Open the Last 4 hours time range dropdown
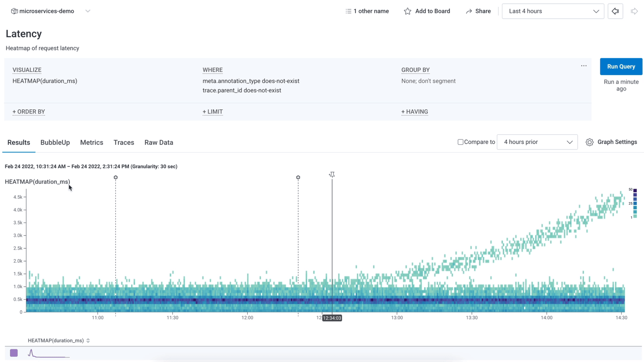The image size is (644, 362). tap(553, 11)
